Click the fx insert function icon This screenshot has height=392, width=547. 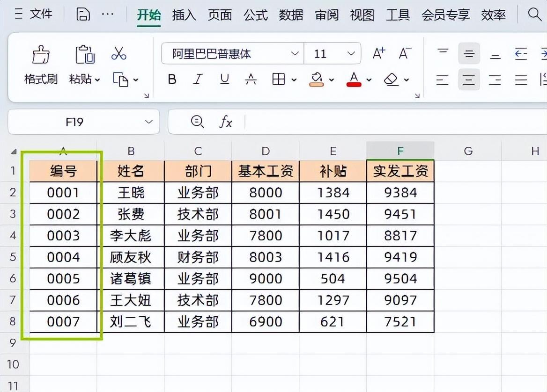pyautogui.click(x=226, y=122)
